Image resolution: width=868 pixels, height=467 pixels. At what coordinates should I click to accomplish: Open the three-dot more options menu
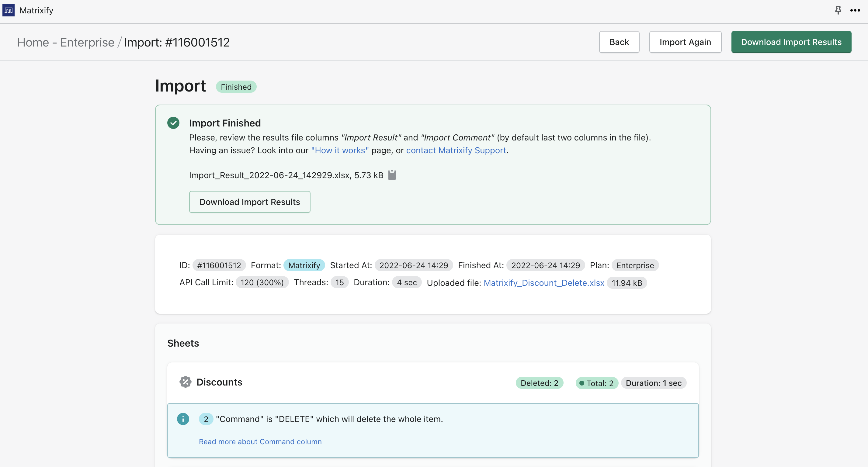855,10
